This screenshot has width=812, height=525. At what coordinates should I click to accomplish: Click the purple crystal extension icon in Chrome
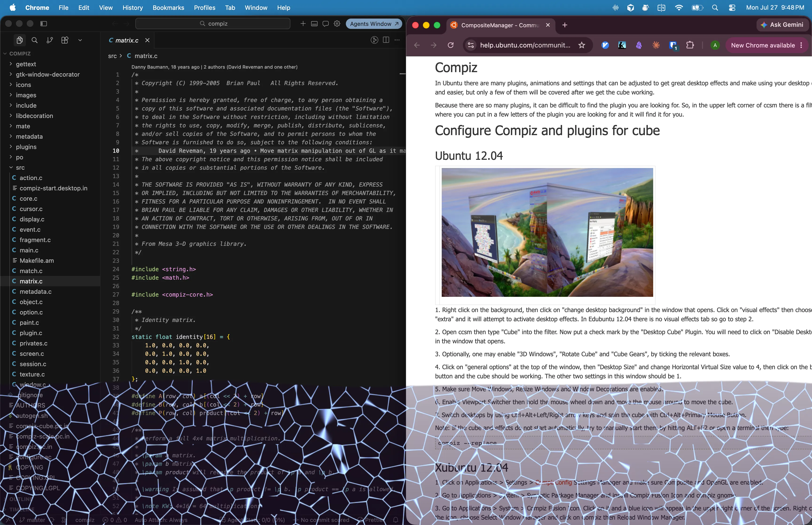[639, 45]
